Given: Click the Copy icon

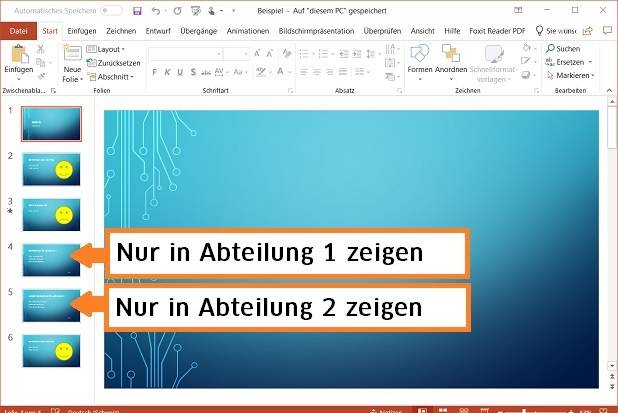Looking at the screenshot, I should point(41,62).
